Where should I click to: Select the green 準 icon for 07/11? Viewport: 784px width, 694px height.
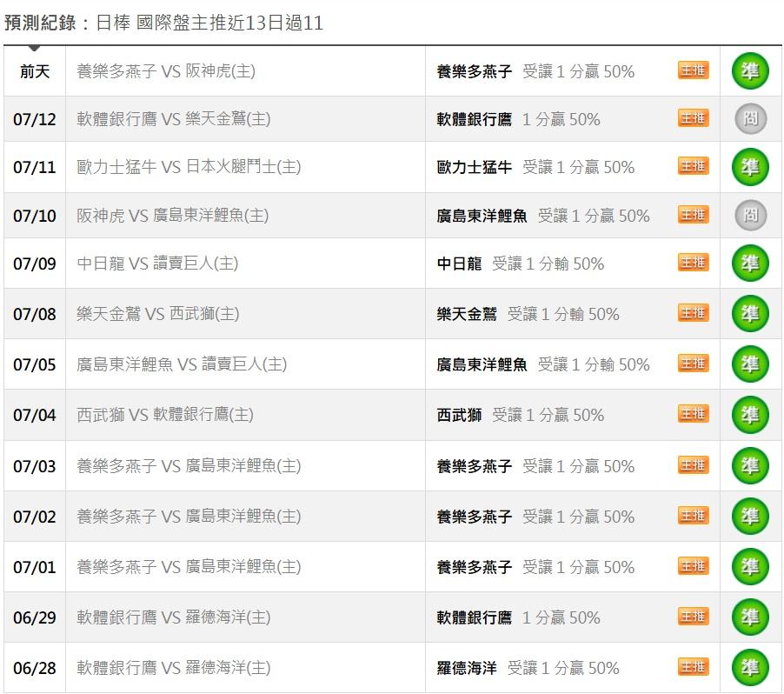(x=750, y=167)
